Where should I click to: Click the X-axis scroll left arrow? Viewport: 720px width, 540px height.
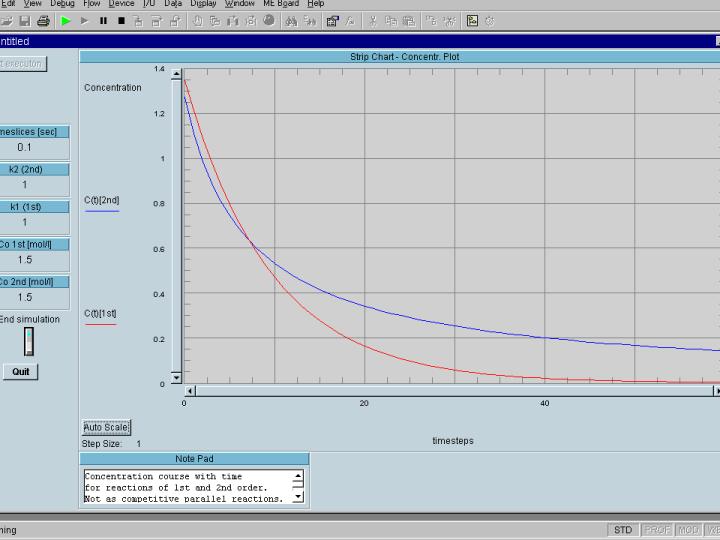191,391
